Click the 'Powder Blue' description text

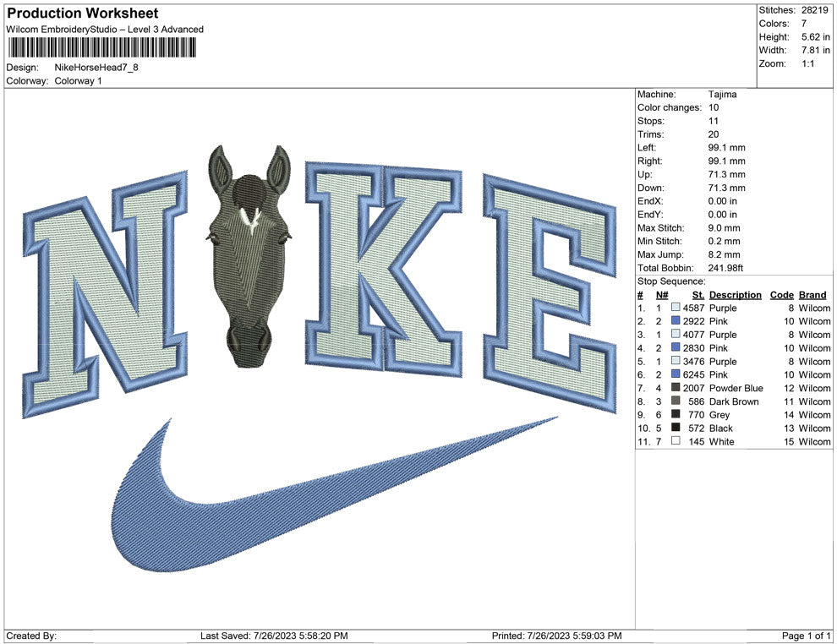point(736,388)
